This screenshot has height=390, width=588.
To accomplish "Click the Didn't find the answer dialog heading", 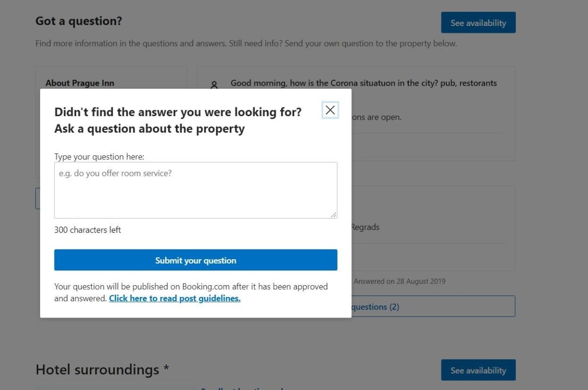I will 178,112.
